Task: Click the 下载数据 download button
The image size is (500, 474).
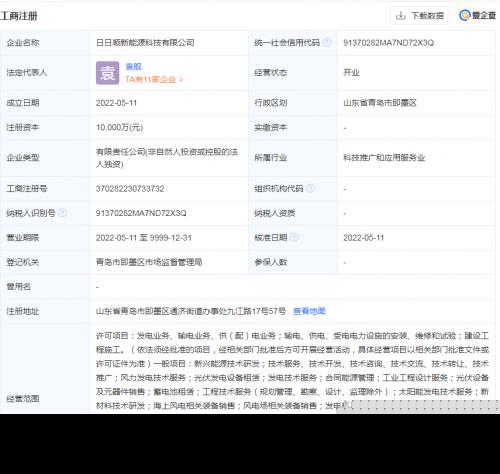Action: pos(420,15)
